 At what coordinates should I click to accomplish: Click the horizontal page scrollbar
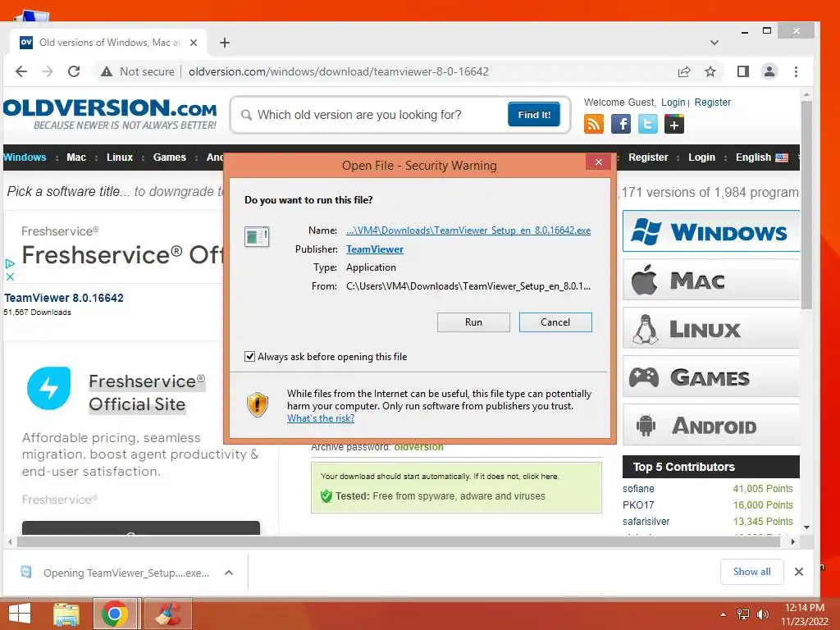coord(399,541)
